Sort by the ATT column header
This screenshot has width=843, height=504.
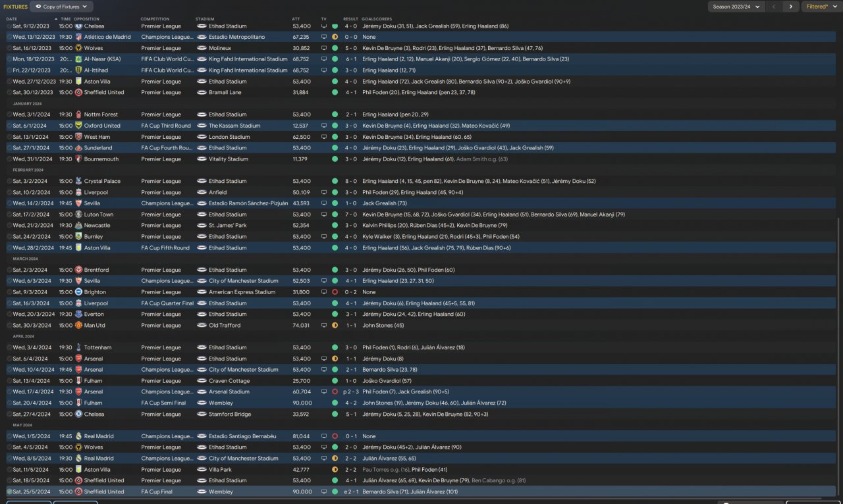296,19
